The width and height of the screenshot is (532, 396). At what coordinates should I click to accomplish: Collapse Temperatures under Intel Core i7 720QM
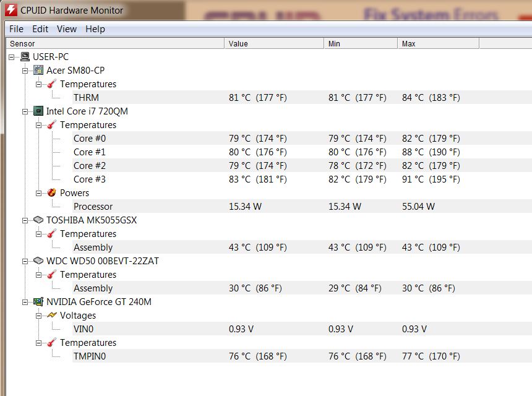click(39, 125)
